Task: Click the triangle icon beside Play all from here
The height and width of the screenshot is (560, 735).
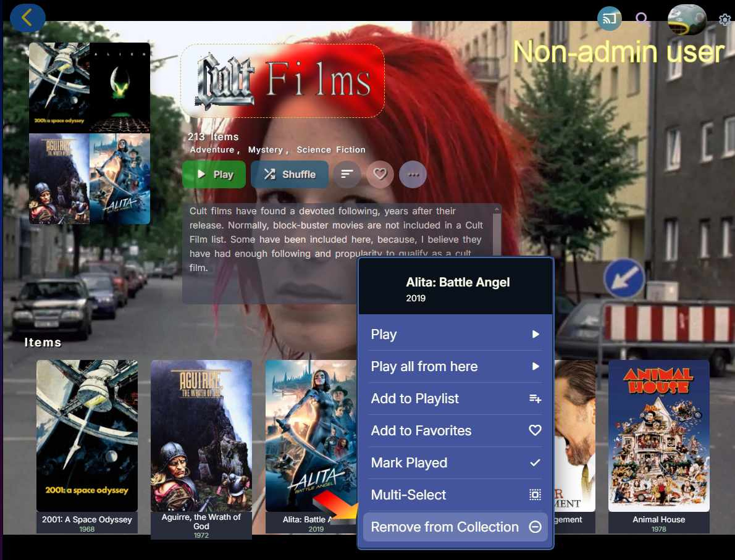Action: click(535, 367)
